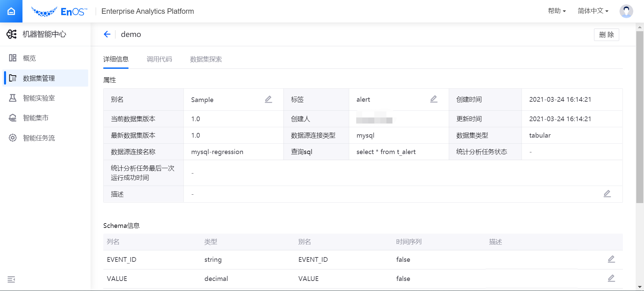Click the 智能集市 market icon

point(13,118)
